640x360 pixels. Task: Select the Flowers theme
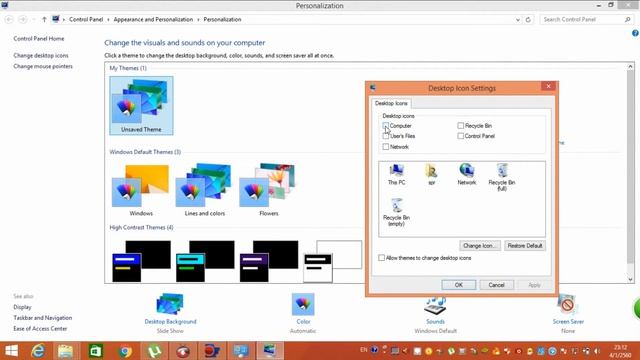click(268, 190)
